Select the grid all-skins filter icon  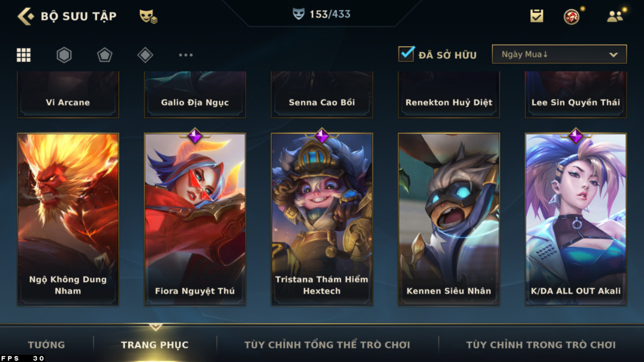(23, 55)
